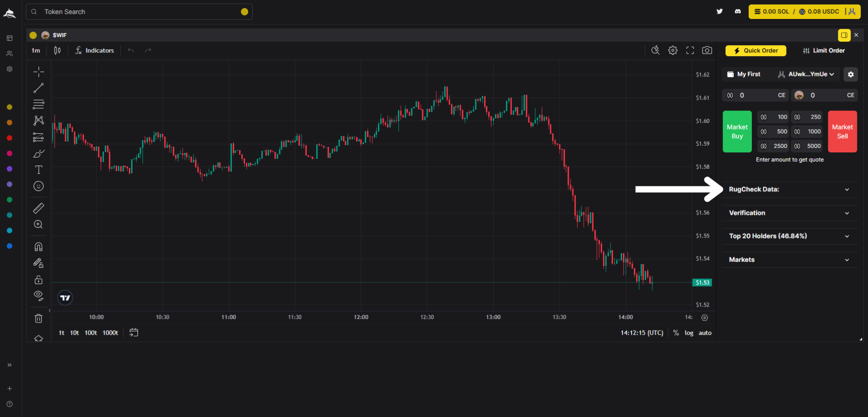The width and height of the screenshot is (868, 417).
Task: Open the AUwk...YmUe wallet dropdown
Action: point(807,74)
